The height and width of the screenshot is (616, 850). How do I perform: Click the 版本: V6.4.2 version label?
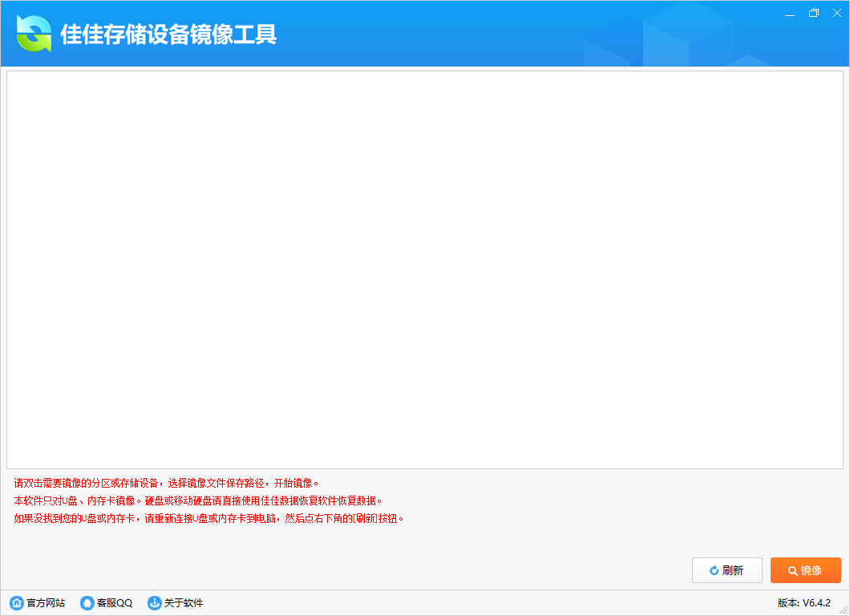(804, 602)
